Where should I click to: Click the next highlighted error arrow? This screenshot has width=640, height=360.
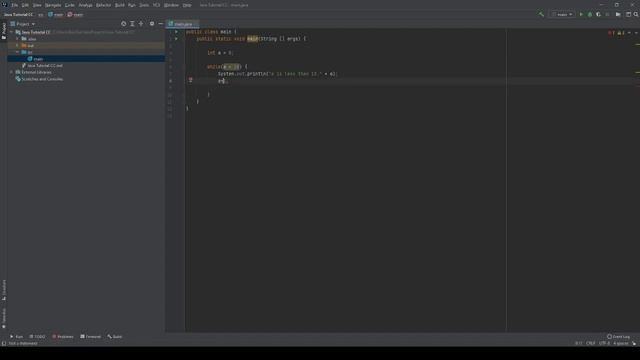[x=636, y=33]
